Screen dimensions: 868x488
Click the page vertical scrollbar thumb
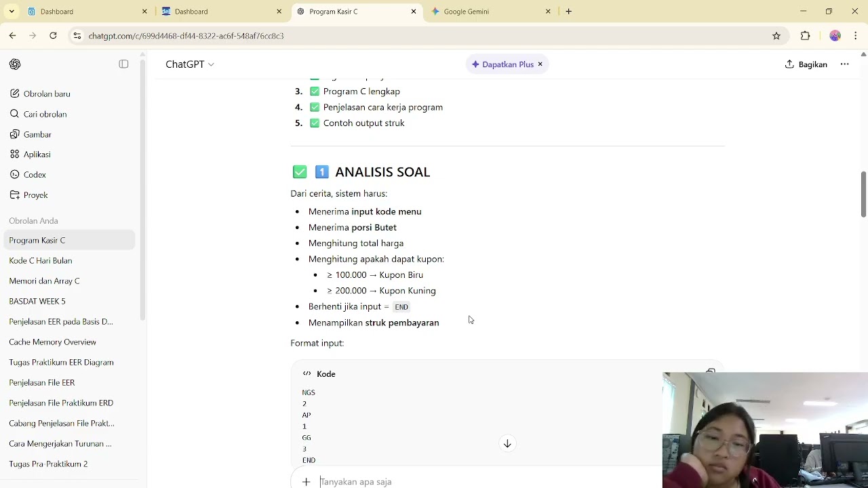[863, 195]
